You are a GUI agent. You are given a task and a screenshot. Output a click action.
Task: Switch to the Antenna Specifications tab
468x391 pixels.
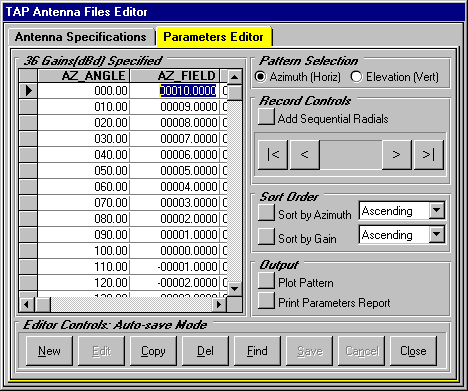pyautogui.click(x=81, y=37)
